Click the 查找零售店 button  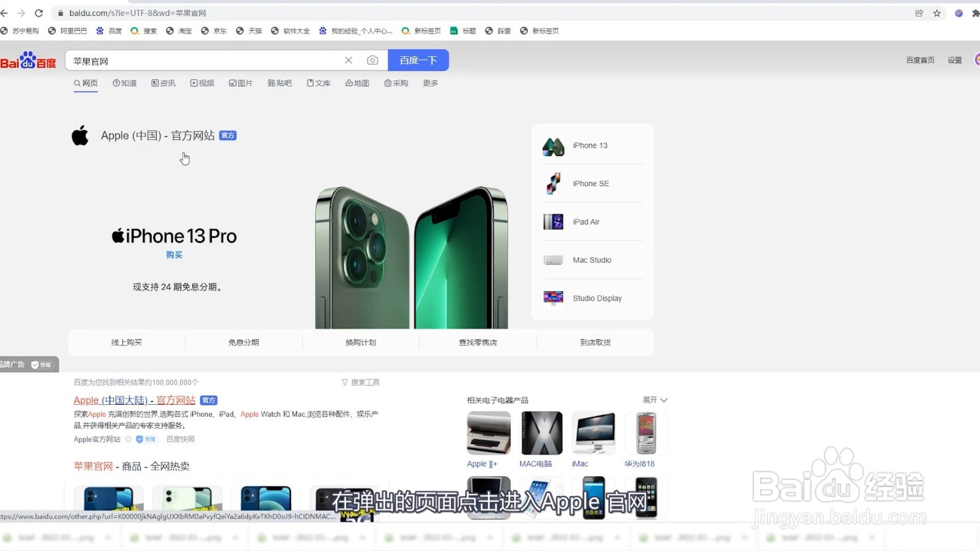pos(478,343)
